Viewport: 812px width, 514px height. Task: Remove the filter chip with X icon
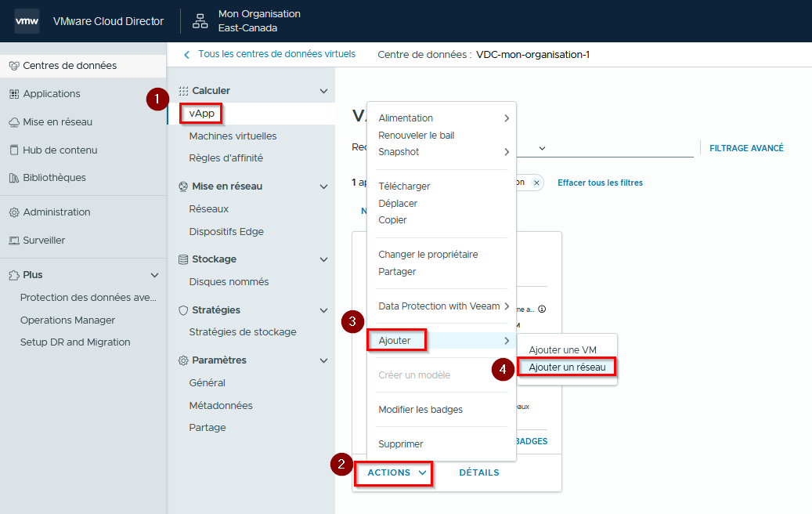point(536,183)
